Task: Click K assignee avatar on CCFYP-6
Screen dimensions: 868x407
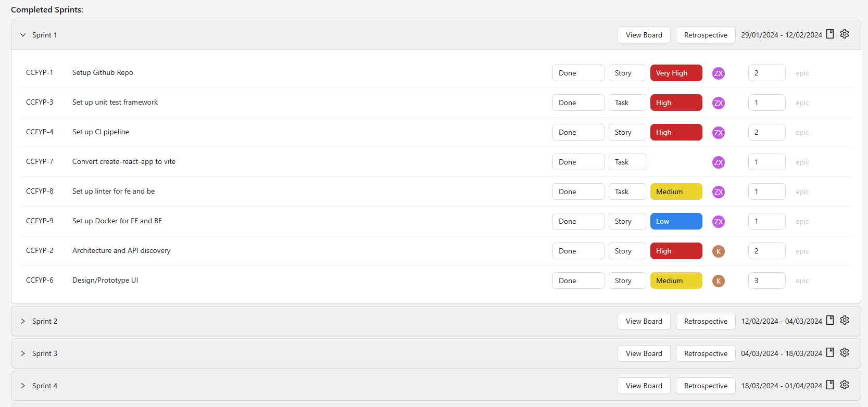Action: [x=719, y=281]
